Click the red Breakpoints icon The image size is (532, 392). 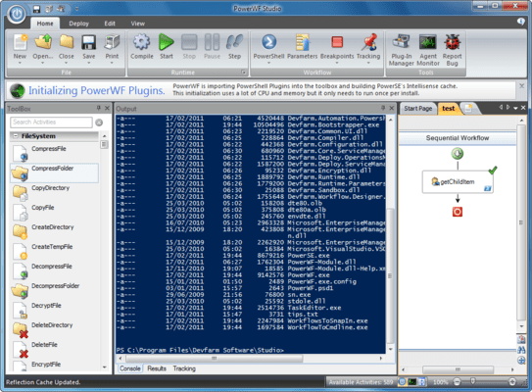click(337, 42)
